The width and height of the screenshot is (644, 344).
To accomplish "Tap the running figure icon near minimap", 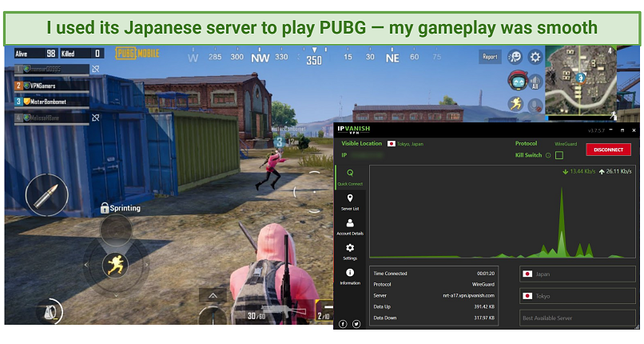I will click(x=515, y=104).
